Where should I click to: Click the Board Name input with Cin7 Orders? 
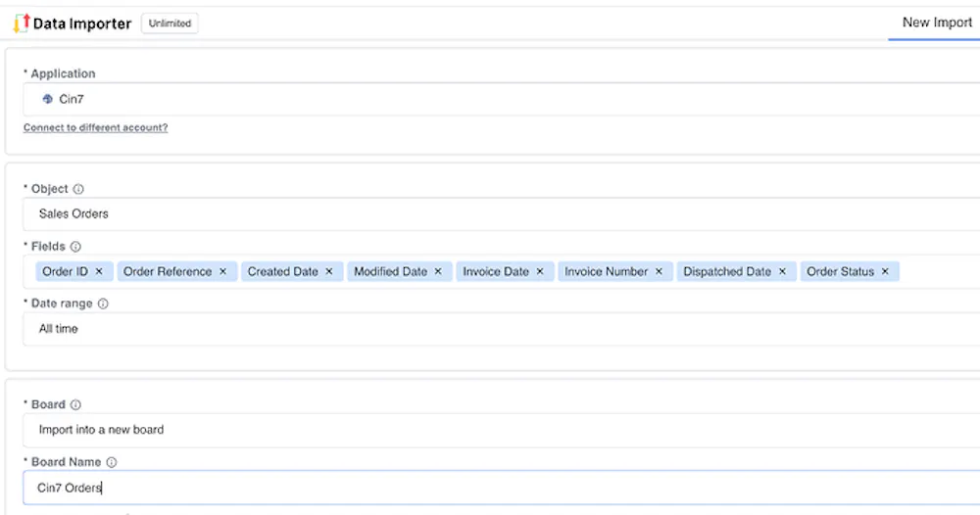501,488
